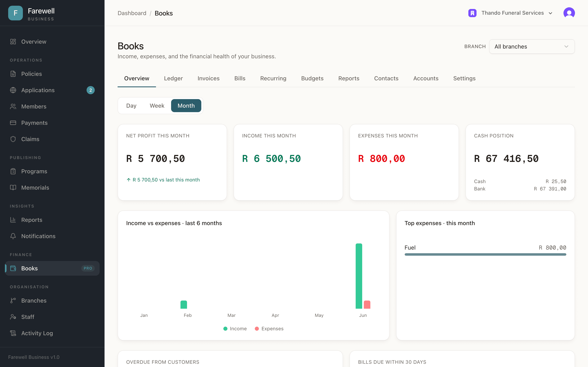Open the user avatar profile icon

[569, 13]
